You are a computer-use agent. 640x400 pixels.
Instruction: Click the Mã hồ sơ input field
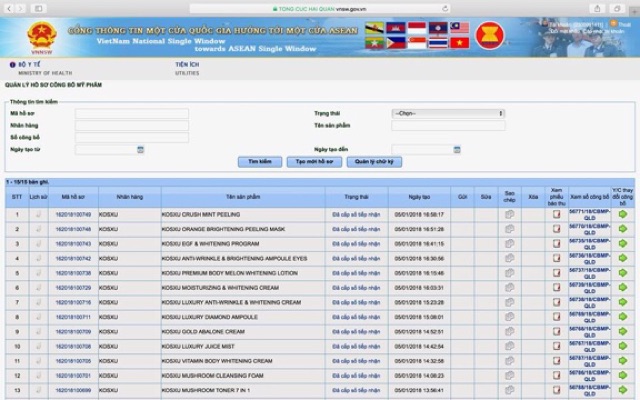(x=132, y=113)
